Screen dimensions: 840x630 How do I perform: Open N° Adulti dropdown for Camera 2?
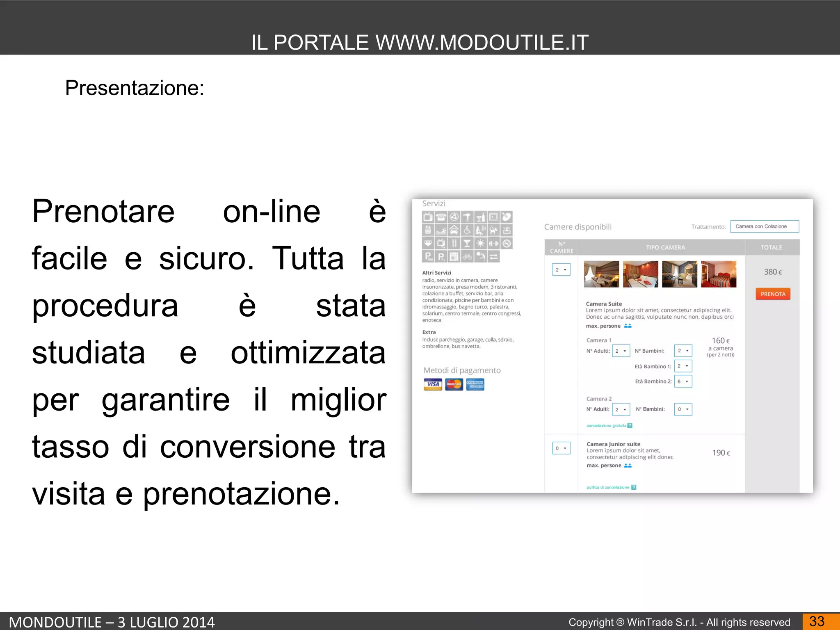621,409
